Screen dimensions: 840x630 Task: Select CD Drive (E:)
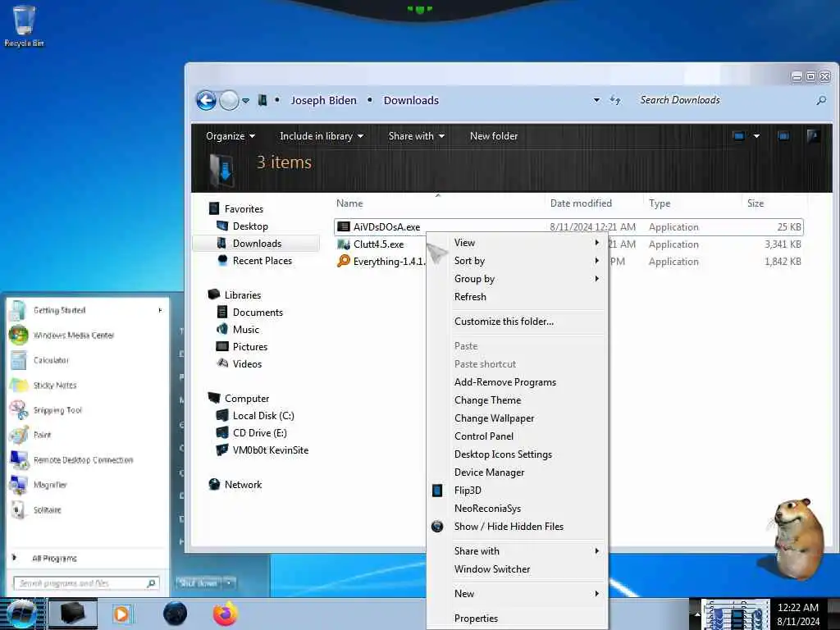point(259,433)
